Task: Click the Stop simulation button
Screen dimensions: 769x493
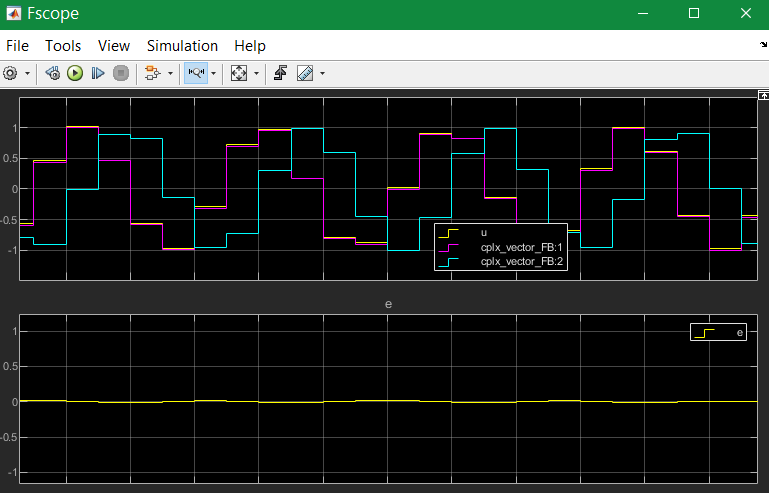Action: pos(121,74)
